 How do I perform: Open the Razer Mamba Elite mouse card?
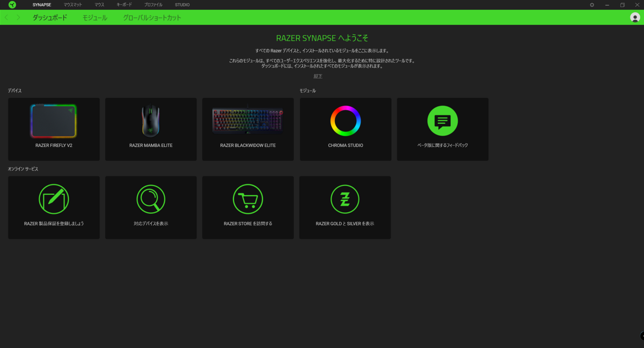(x=151, y=129)
